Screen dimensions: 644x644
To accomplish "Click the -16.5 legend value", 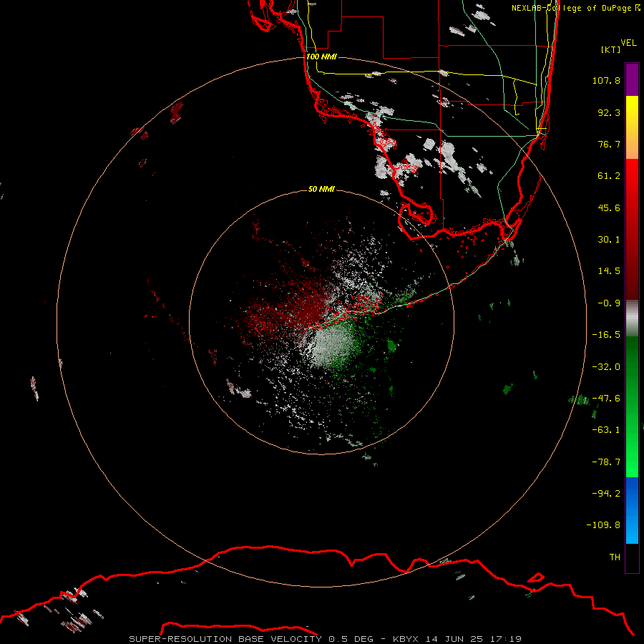I will 606,335.
